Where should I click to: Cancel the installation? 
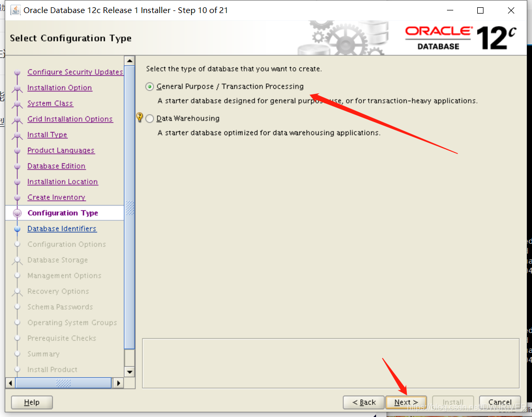pos(500,402)
